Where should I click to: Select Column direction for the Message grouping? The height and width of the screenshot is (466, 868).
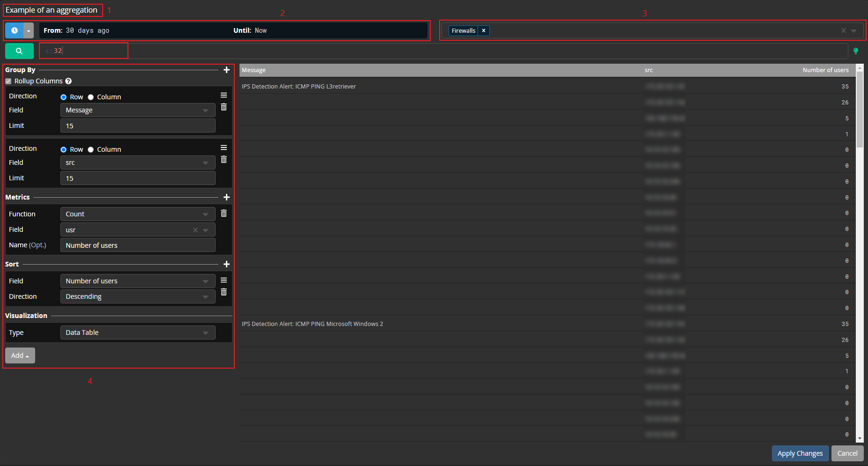[90, 97]
